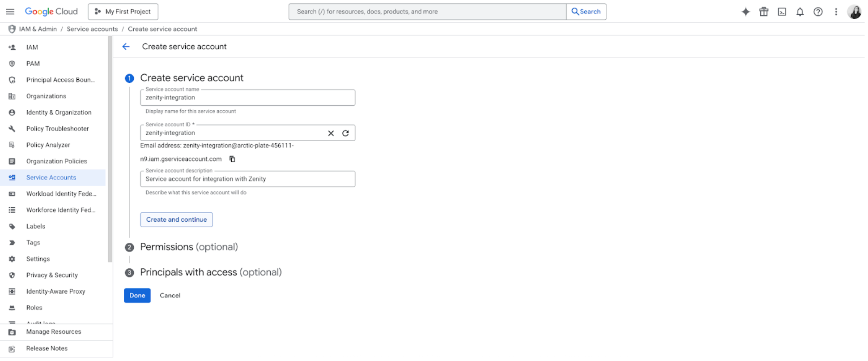Open the gift free trial icon
This screenshot has height=361, width=868.
pos(764,12)
